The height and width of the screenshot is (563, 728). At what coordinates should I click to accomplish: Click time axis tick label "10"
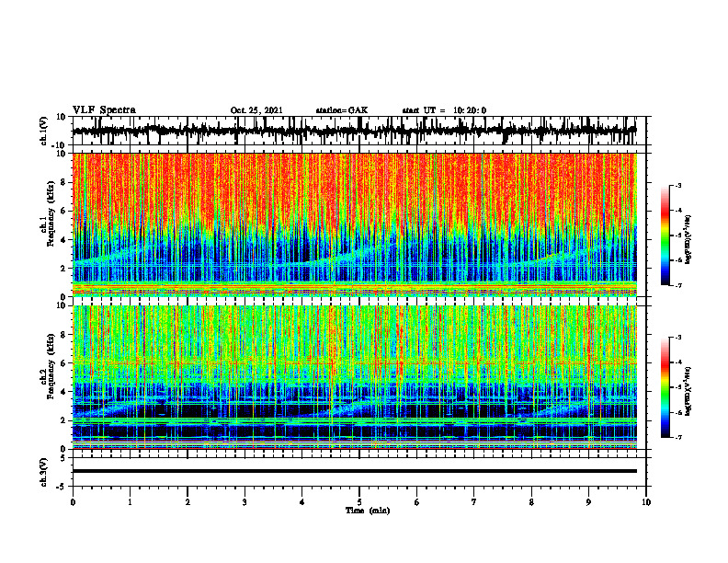(x=646, y=502)
